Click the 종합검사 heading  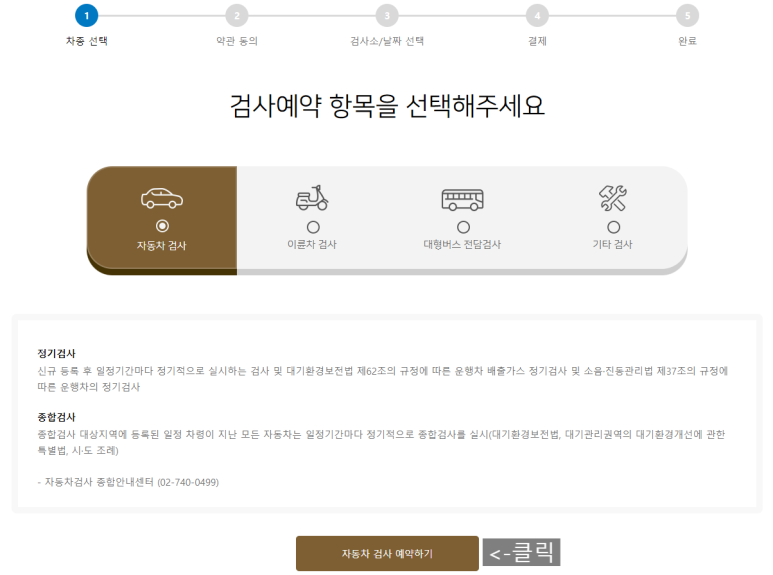[57, 417]
